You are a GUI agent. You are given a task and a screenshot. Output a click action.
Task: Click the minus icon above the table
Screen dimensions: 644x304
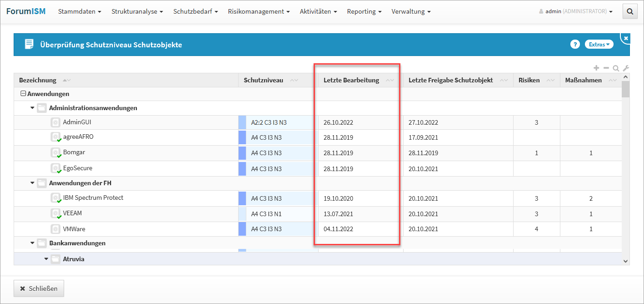click(x=606, y=68)
